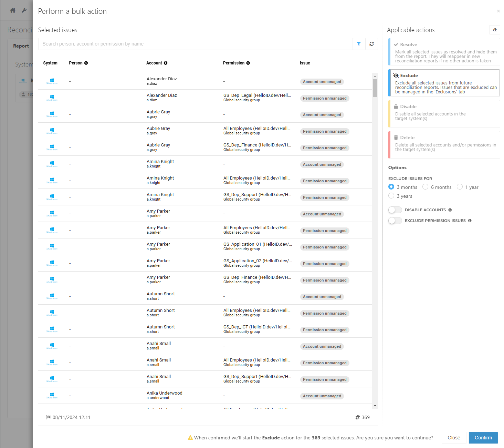
Task: Click the Person column info icon
Action: pos(86,63)
